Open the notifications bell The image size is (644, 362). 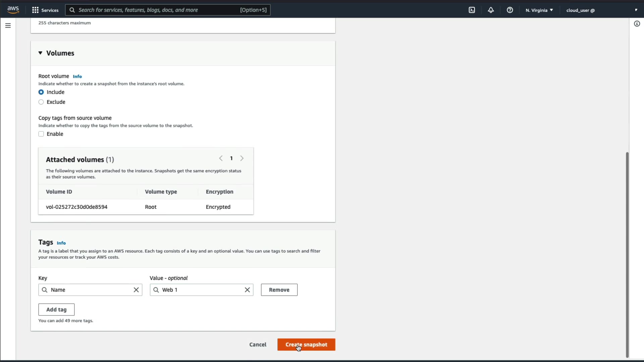coord(491,10)
